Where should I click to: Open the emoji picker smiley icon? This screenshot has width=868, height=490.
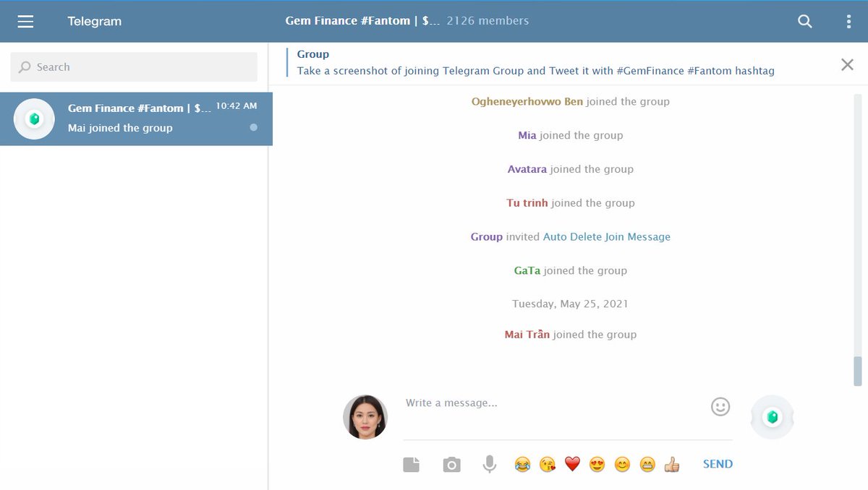720,406
